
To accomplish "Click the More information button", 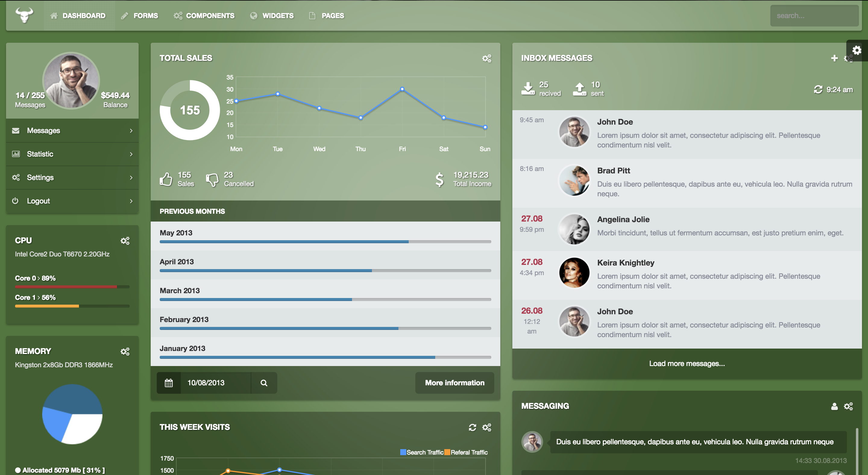I will click(454, 383).
